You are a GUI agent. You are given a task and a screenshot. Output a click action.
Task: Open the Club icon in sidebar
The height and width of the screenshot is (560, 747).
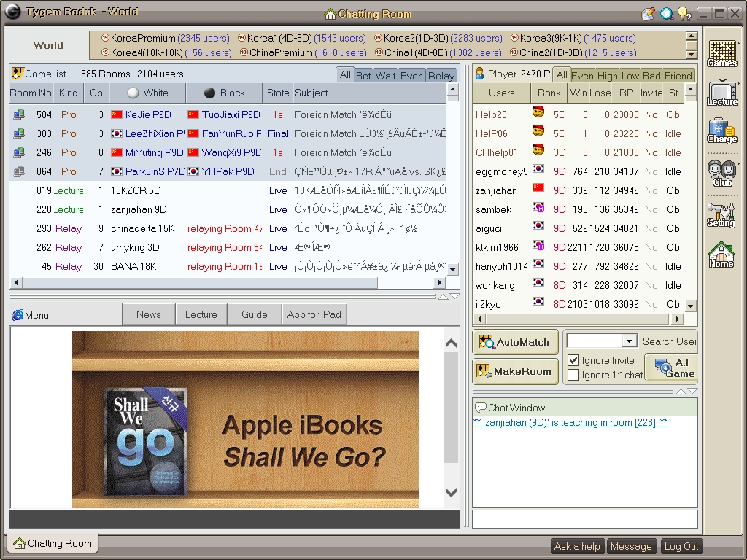(x=721, y=173)
